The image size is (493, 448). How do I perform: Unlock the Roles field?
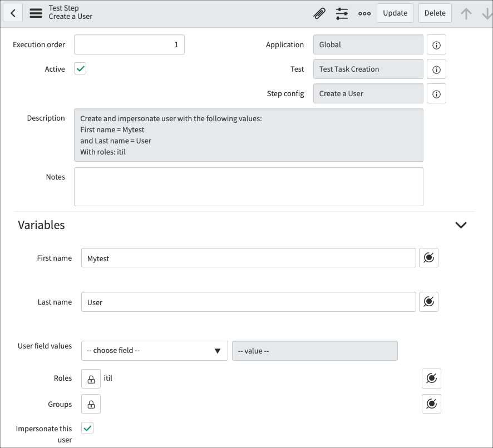[x=91, y=379]
